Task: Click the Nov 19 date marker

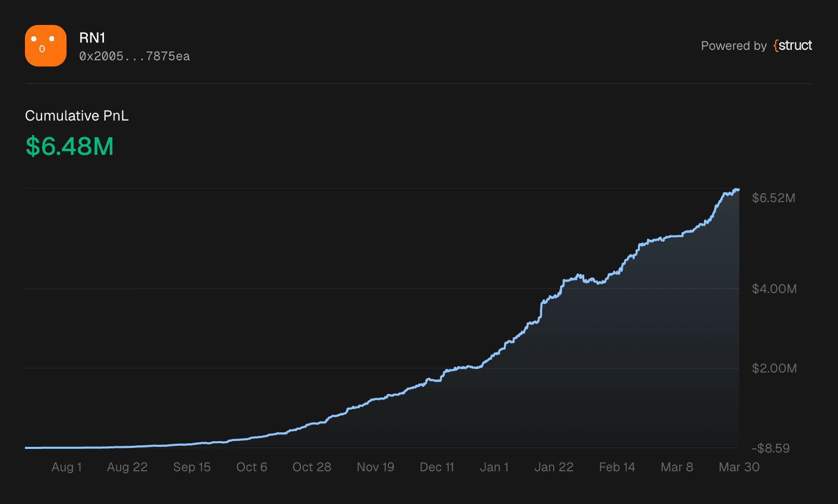Action: point(375,467)
